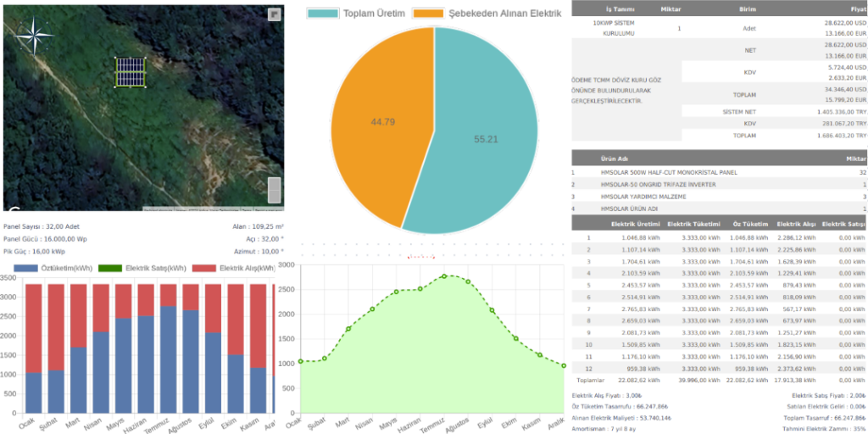Image resolution: width=868 pixels, height=434 pixels.
Task: Select the solar panel array on map
Action: click(130, 72)
